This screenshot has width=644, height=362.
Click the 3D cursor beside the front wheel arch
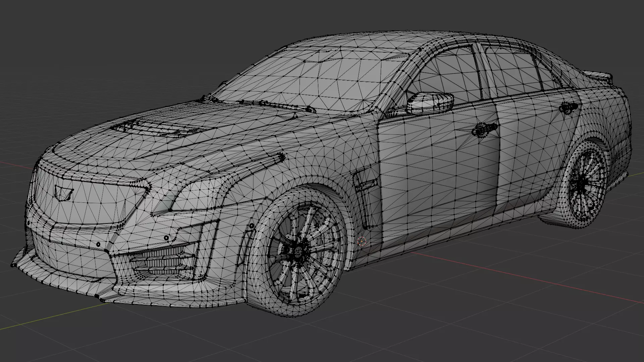[x=362, y=241]
